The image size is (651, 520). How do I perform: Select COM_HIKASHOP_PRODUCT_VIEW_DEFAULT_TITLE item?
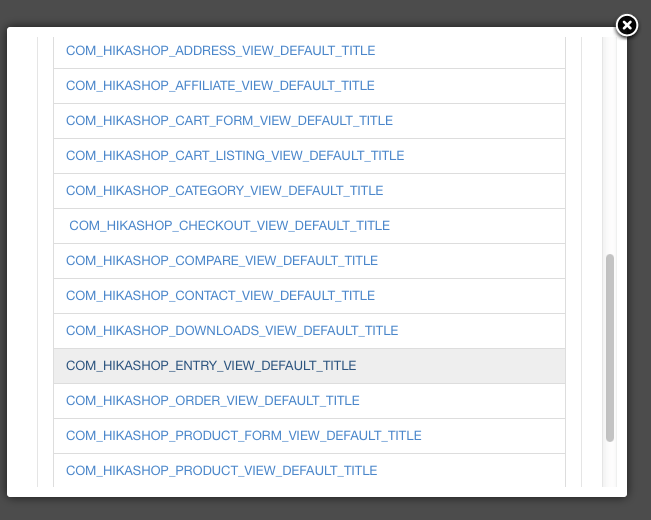click(x=221, y=470)
